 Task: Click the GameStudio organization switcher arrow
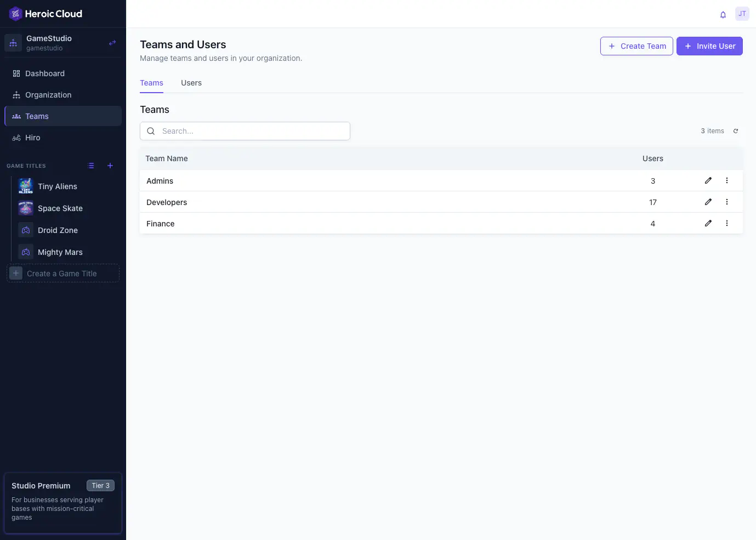[x=112, y=42]
